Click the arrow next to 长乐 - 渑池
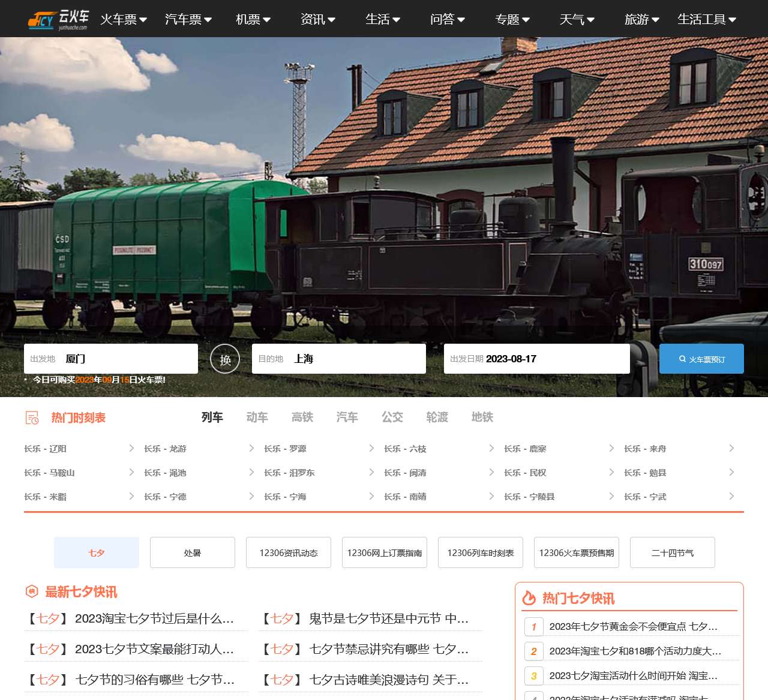This screenshot has width=768, height=700. coord(251,472)
